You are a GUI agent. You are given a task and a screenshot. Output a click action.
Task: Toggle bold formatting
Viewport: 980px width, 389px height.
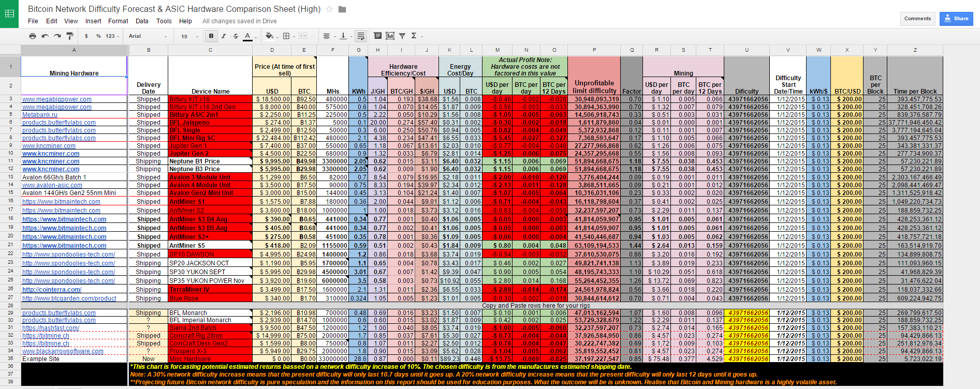tap(211, 36)
